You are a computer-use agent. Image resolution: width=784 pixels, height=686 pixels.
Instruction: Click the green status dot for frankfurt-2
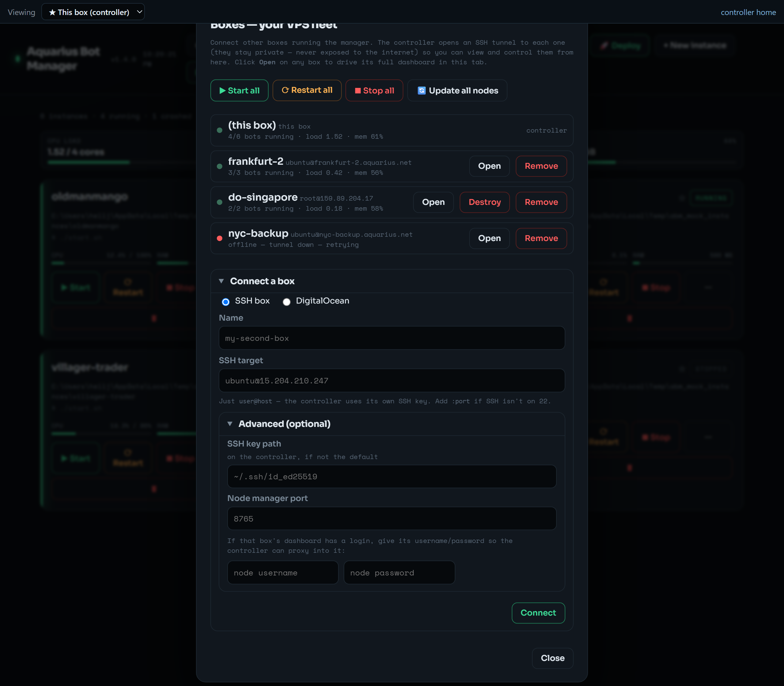click(x=219, y=166)
